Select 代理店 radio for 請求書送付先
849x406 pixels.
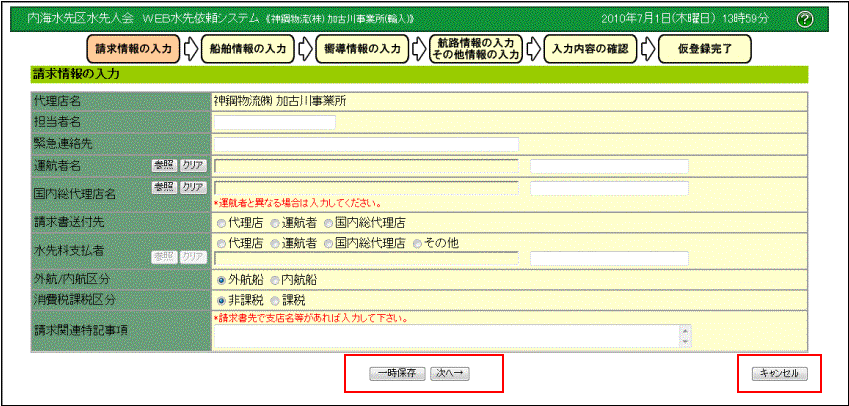[x=221, y=222]
